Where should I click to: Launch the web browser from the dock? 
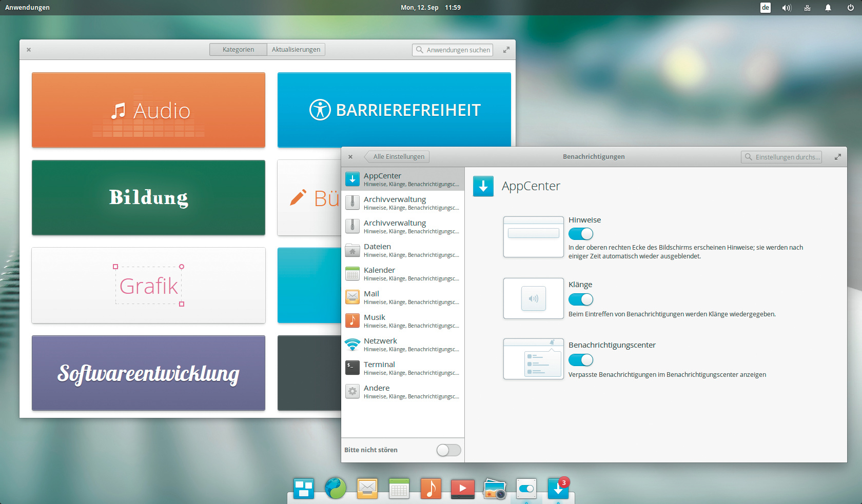tap(336, 489)
